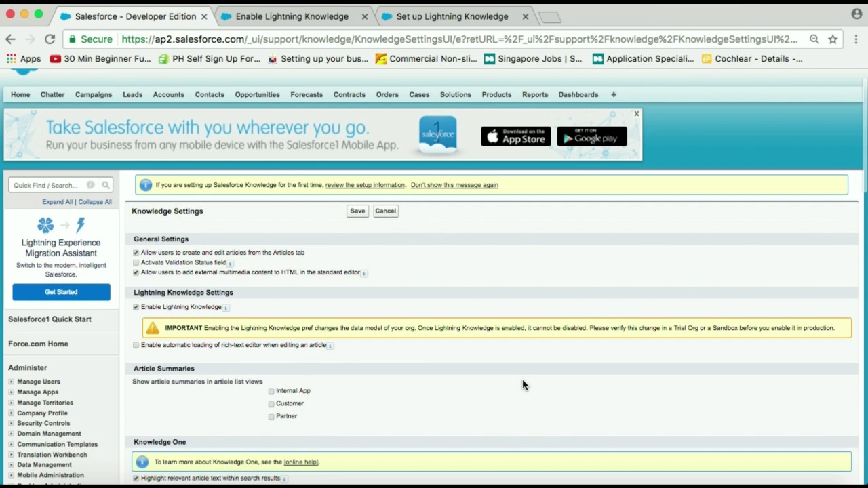The width and height of the screenshot is (868, 488).
Task: Open the Campaigns tab
Action: (x=94, y=95)
